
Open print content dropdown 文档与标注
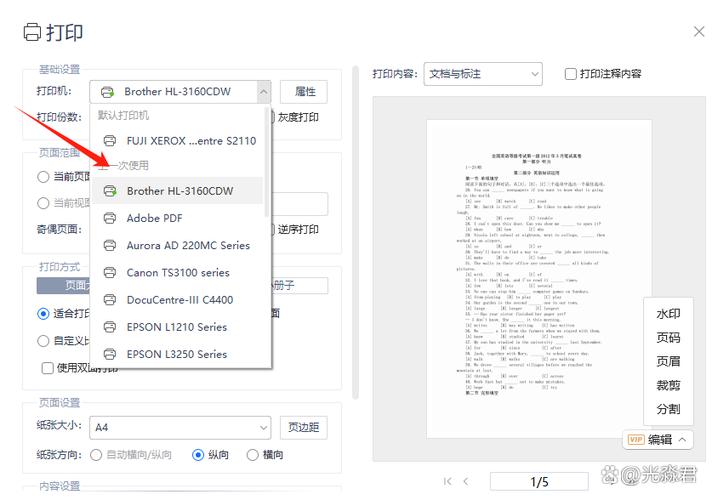(x=483, y=74)
